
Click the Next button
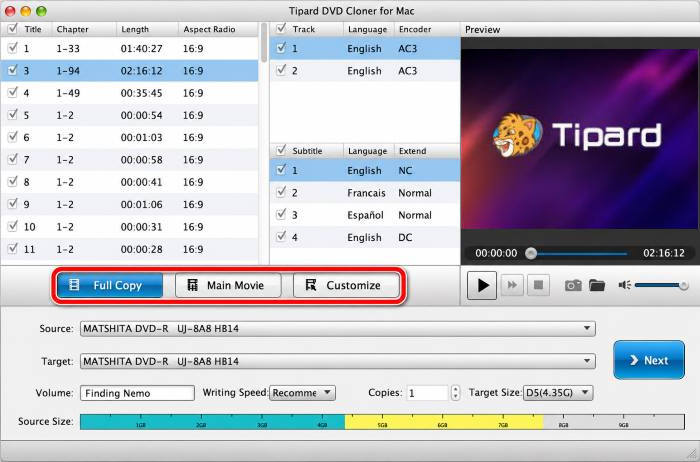649,360
